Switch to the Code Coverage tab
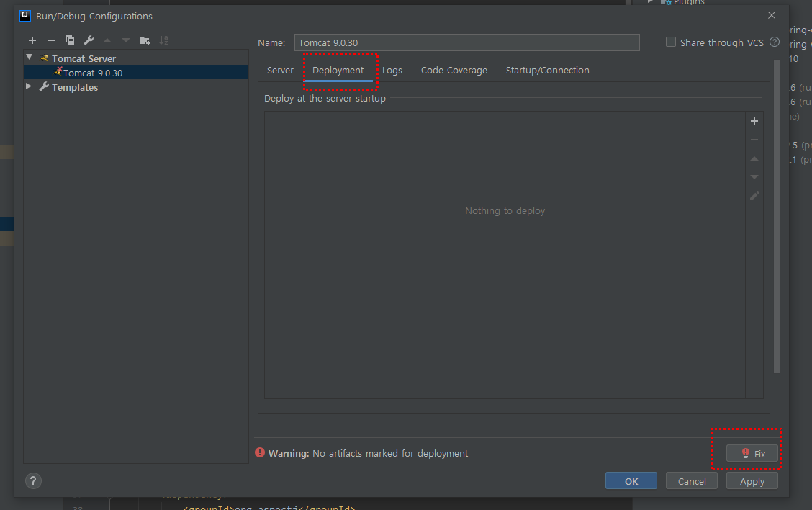 tap(454, 71)
